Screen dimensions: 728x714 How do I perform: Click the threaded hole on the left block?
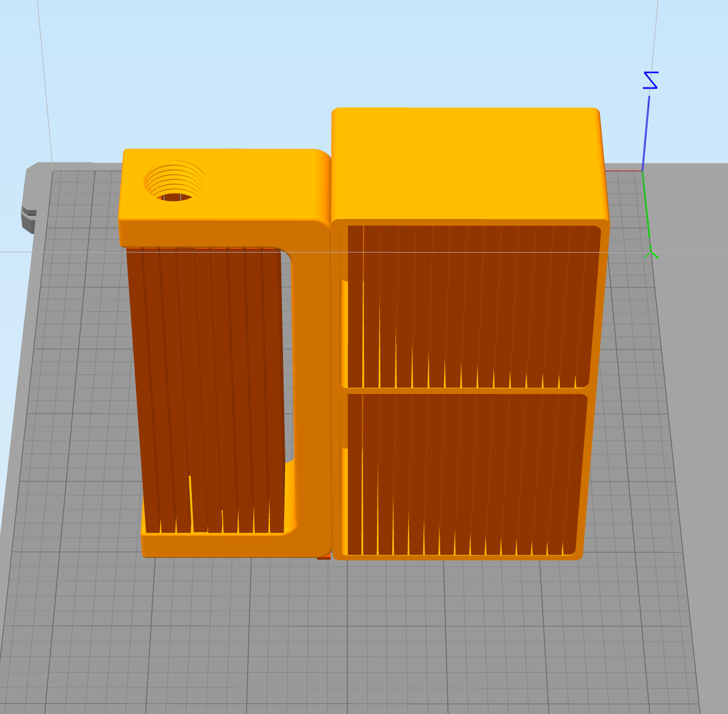(174, 182)
